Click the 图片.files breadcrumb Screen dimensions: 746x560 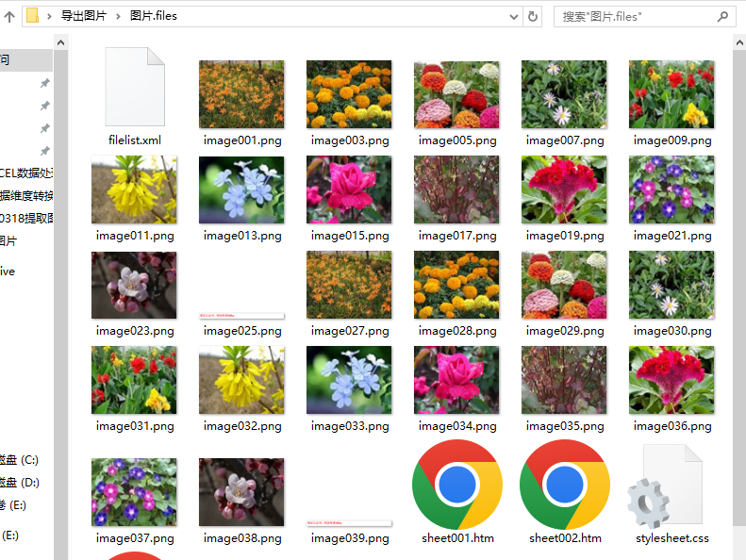pos(153,16)
